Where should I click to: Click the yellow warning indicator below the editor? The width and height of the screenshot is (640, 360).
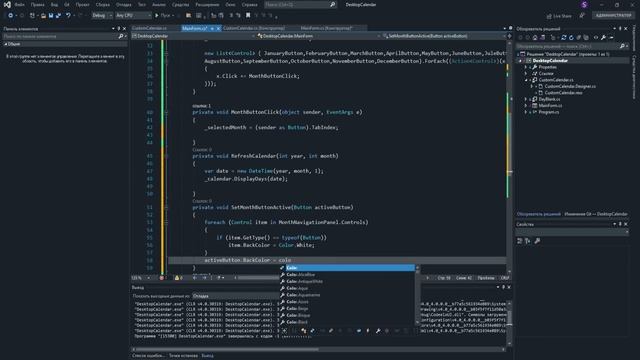click(178, 278)
